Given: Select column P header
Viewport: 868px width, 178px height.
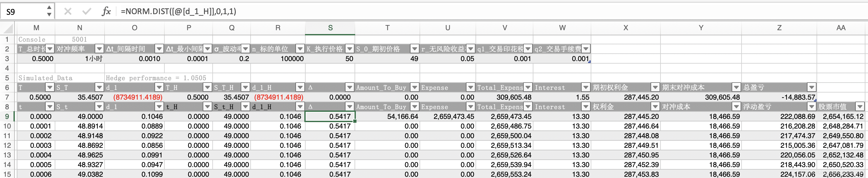Looking at the screenshot, I should point(189,28).
